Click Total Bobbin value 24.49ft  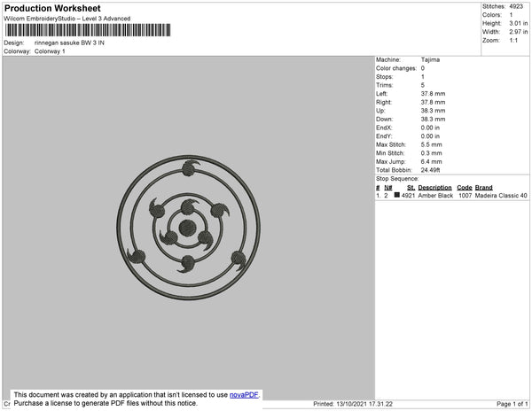coord(430,170)
